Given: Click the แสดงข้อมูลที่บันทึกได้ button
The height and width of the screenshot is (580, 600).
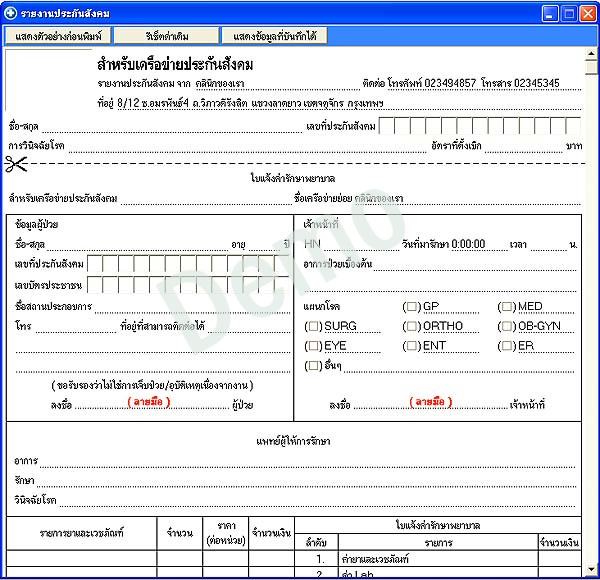Looking at the screenshot, I should pyautogui.click(x=275, y=36).
